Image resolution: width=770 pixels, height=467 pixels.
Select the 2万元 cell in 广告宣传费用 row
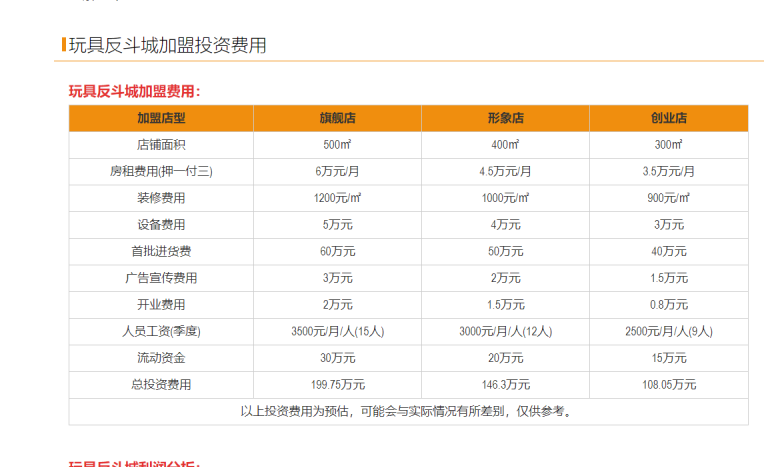pos(505,278)
